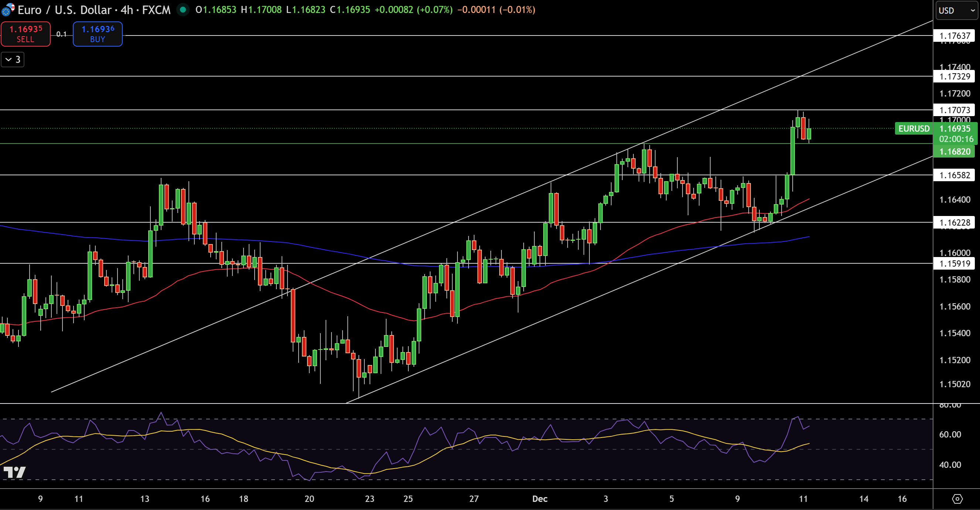Click the orange -0.00011 (-0.01%) value
Image resolution: width=980 pixels, height=510 pixels.
tap(496, 10)
